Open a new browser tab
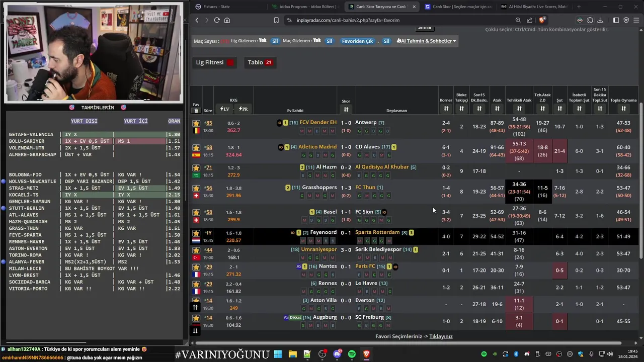This screenshot has height=362, width=644. 579,7
